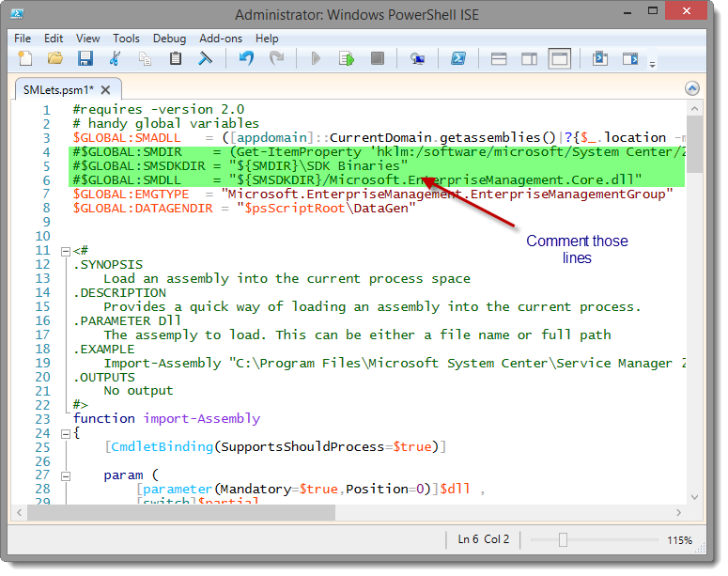Viewport: 728px width, 576px height.
Task: Click '.EXAMPLE' on line 18
Action: tap(103, 350)
